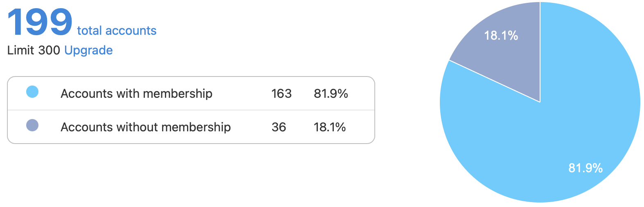Click the 18.1% label on pie chart
Image resolution: width=644 pixels, height=207 pixels.
click(x=501, y=36)
